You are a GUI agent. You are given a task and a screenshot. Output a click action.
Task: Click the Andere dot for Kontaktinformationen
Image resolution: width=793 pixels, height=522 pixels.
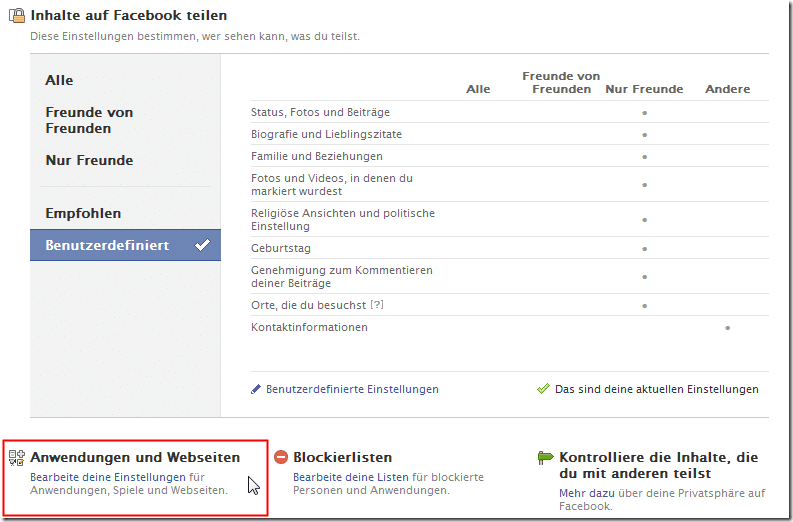click(x=728, y=328)
